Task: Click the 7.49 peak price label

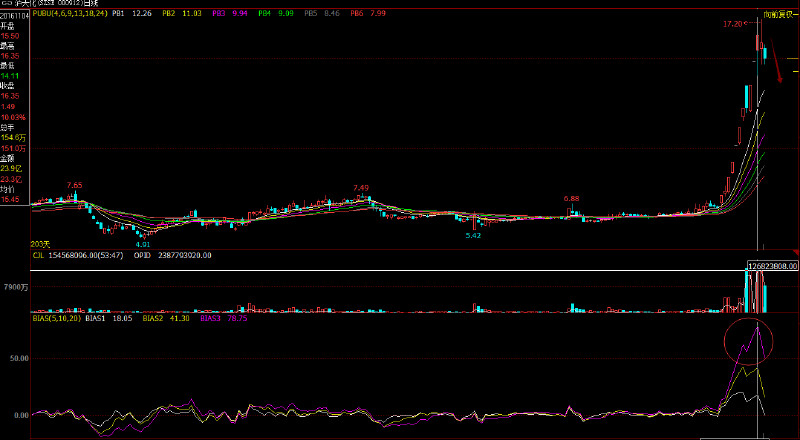Action: 360,187
